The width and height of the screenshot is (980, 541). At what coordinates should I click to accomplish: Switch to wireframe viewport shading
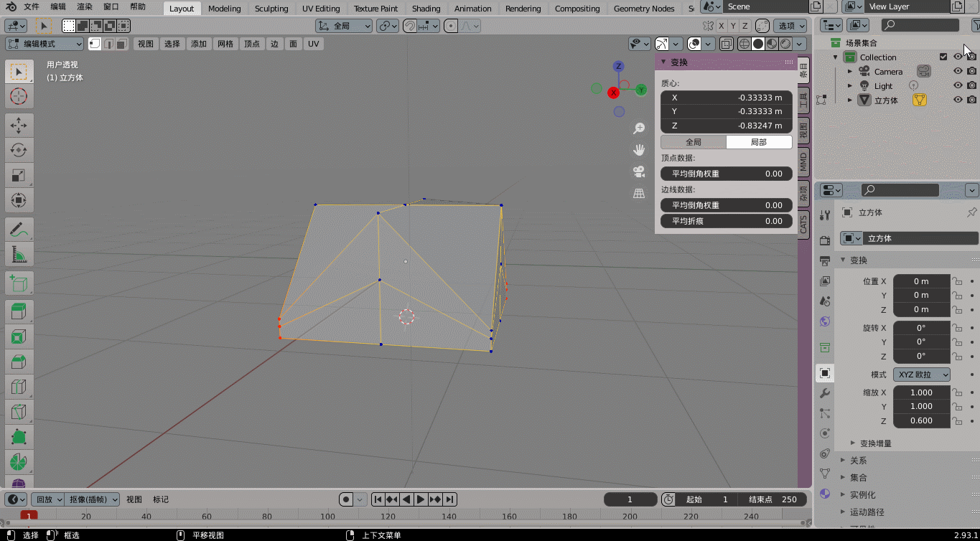click(x=745, y=44)
